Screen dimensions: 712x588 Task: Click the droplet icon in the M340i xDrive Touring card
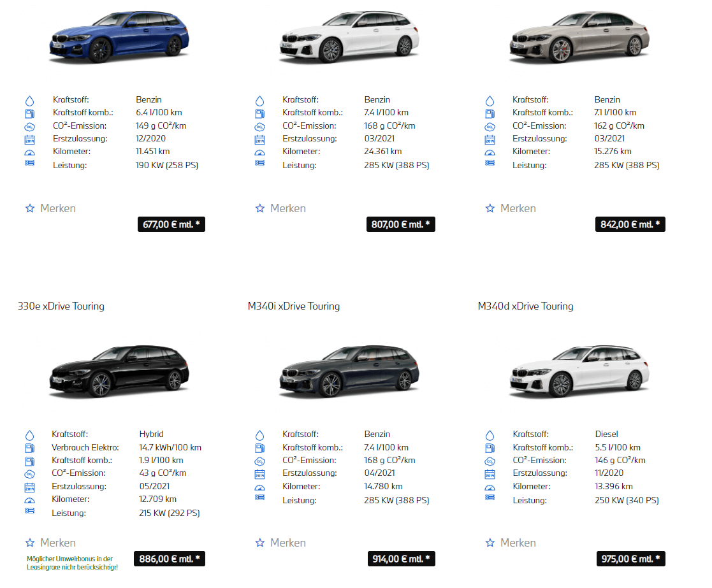[259, 436]
